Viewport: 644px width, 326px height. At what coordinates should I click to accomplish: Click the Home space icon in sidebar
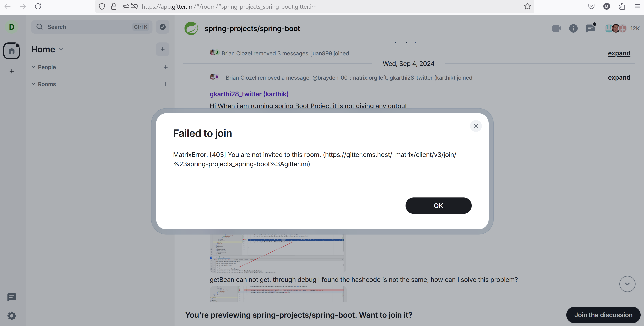(12, 51)
